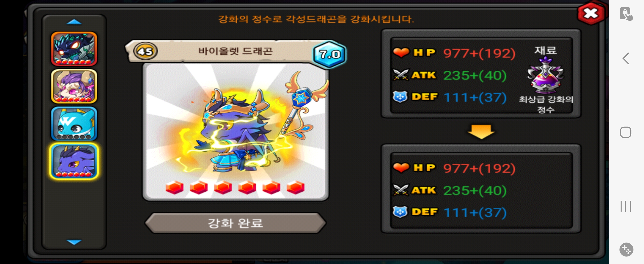The width and height of the screenshot is (644, 264).
Task: Tap the 최상급 강화의 정수 potion icon
Action: (x=546, y=75)
